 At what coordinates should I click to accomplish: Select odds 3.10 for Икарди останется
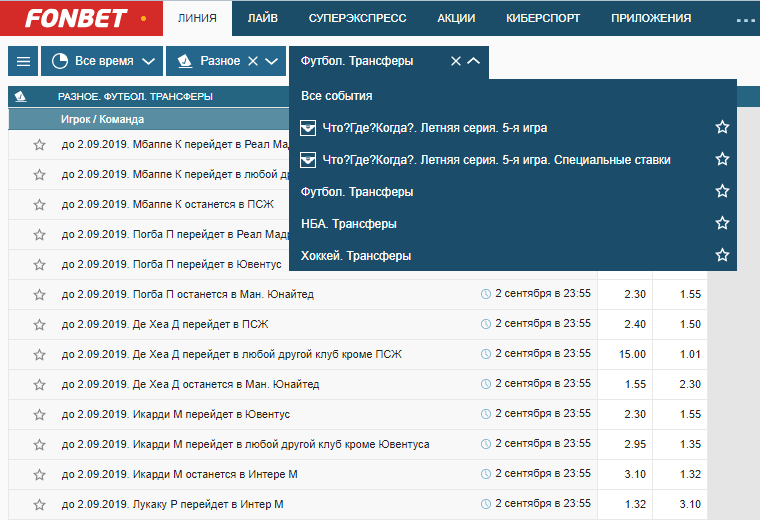pos(634,474)
